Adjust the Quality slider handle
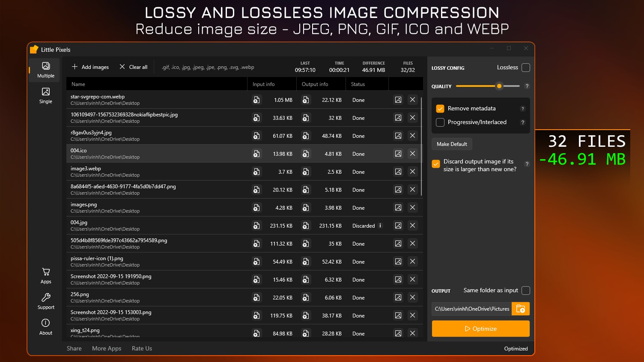The height and width of the screenshot is (362, 644). (x=499, y=86)
